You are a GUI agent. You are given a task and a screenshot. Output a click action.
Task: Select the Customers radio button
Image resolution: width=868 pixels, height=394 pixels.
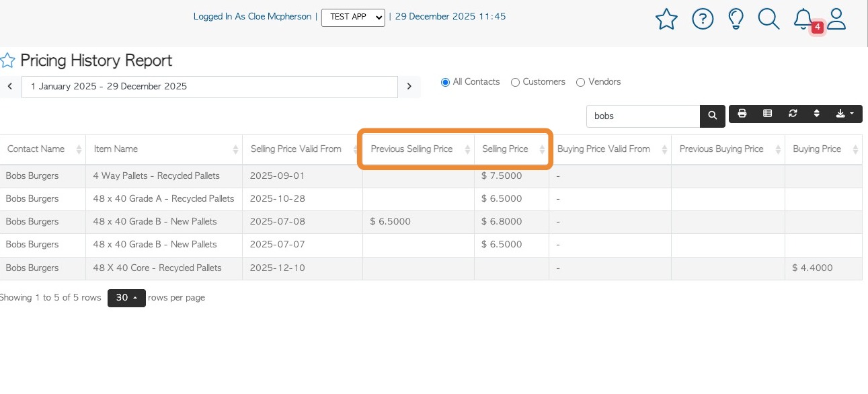[x=515, y=82]
